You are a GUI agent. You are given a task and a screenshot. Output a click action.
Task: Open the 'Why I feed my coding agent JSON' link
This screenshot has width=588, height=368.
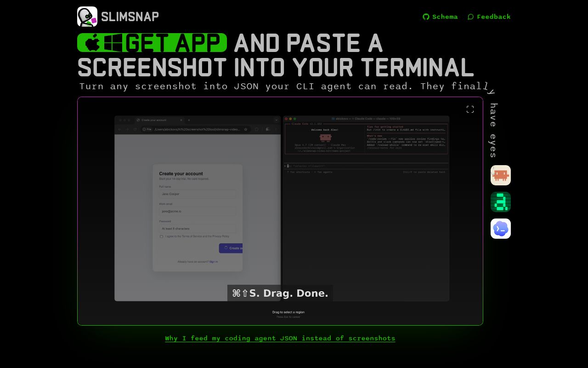280,339
